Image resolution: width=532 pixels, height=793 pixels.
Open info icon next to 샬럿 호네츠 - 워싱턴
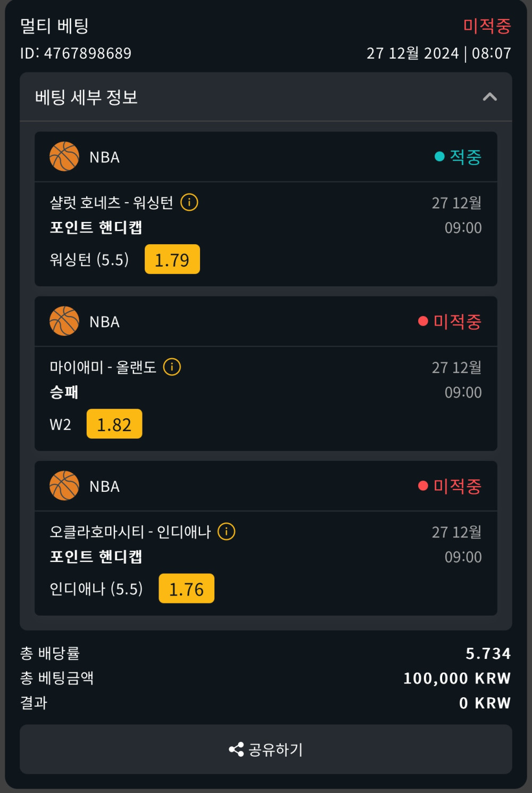(189, 202)
